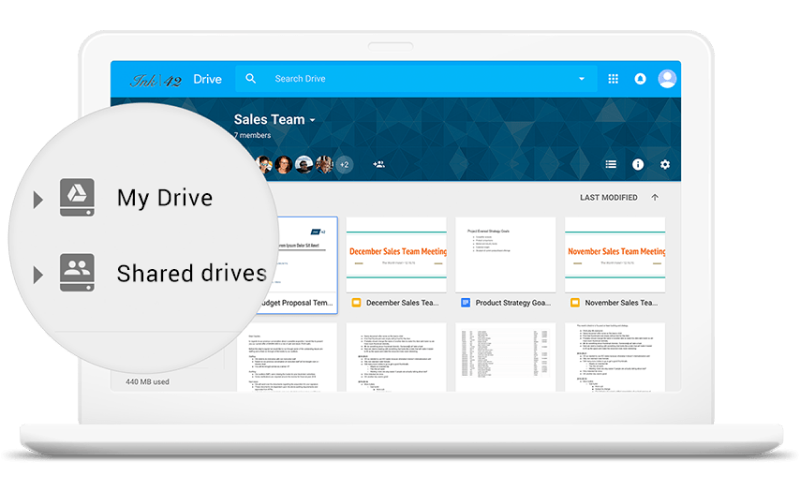Click the +2 more members badge
800x494 pixels.
pyautogui.click(x=344, y=164)
